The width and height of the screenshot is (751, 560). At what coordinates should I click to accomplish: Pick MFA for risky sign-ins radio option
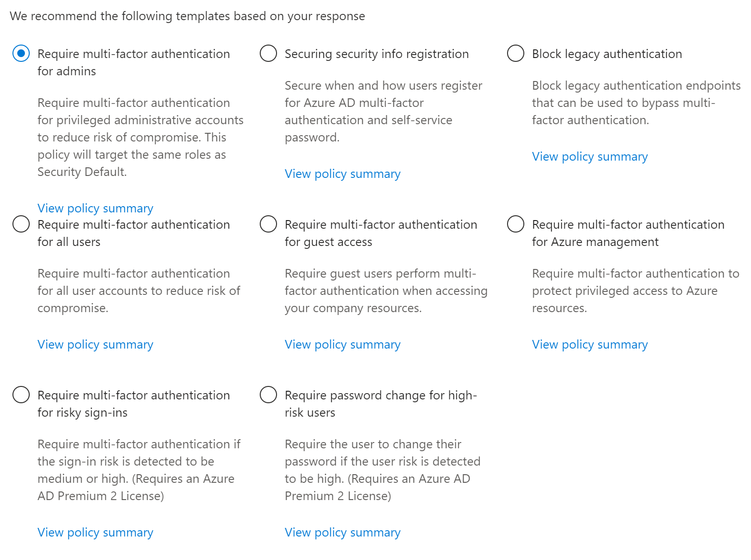point(21,395)
